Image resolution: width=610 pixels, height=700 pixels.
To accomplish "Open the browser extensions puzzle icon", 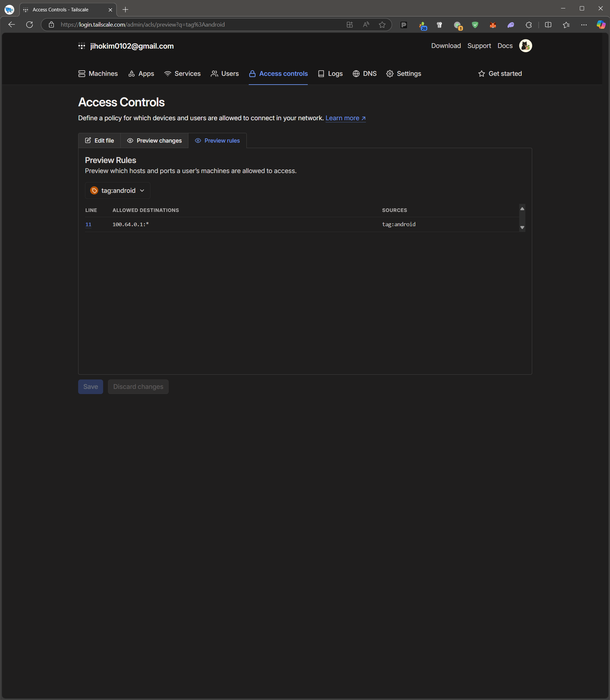I will click(528, 25).
